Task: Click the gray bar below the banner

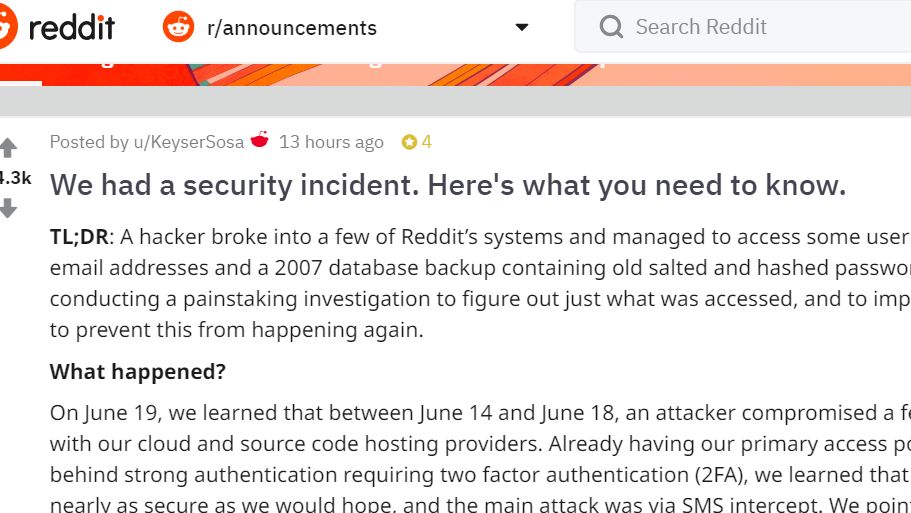Action: tap(456, 101)
